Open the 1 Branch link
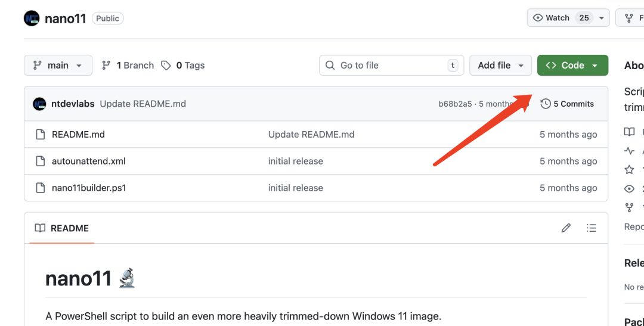The height and width of the screenshot is (326, 644). [128, 66]
